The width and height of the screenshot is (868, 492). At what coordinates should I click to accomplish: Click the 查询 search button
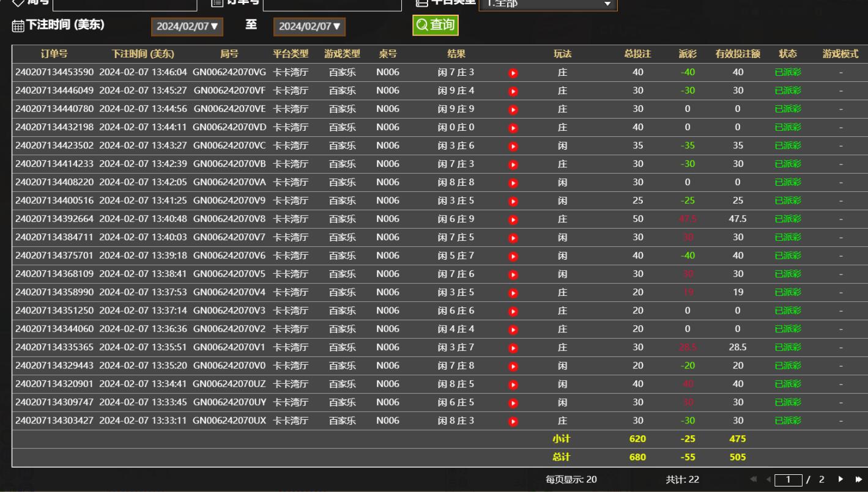tap(436, 25)
